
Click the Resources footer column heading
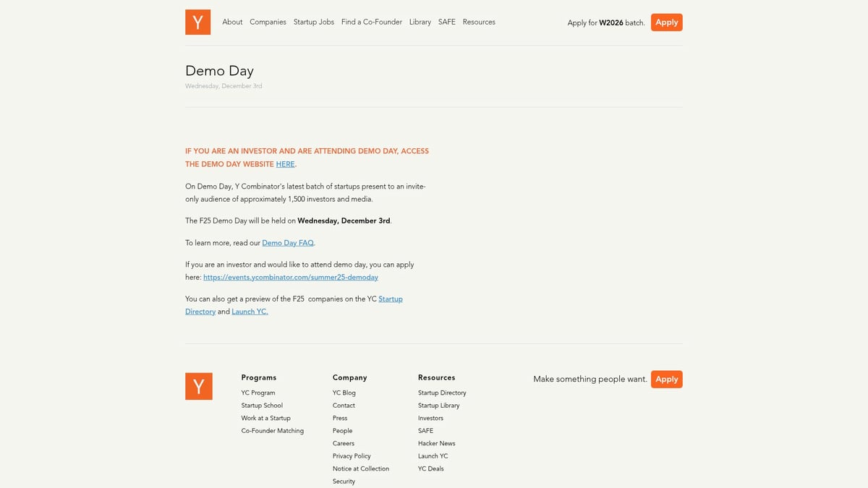pos(437,377)
